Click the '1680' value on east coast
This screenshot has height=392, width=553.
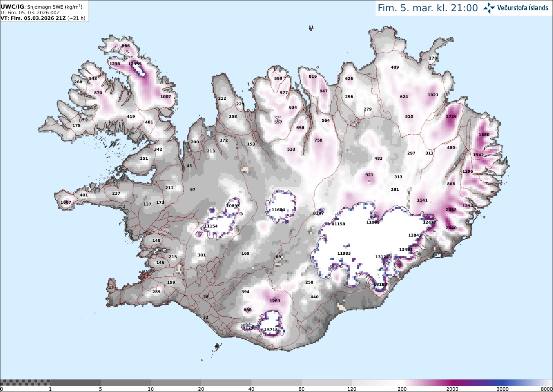pos(484,135)
